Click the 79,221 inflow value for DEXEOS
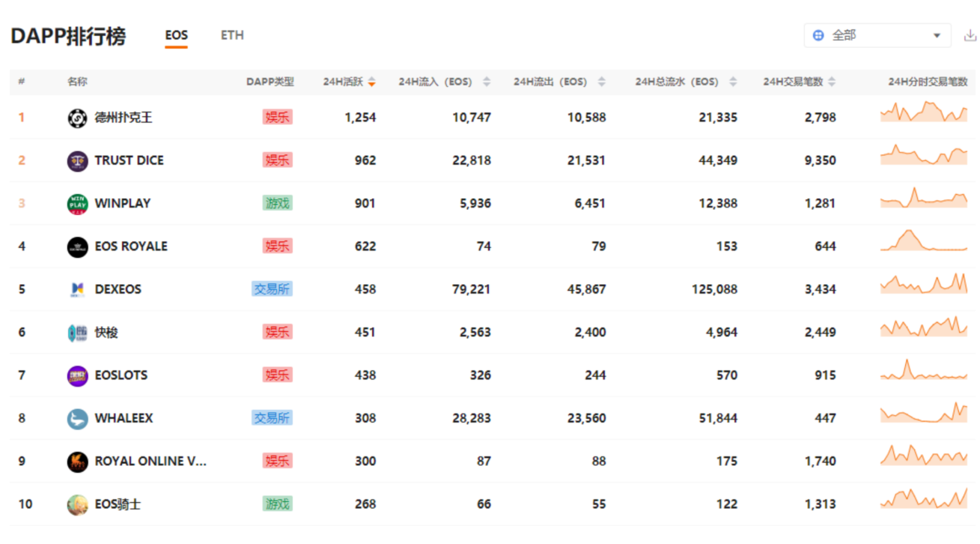The image size is (980, 544). coord(472,289)
